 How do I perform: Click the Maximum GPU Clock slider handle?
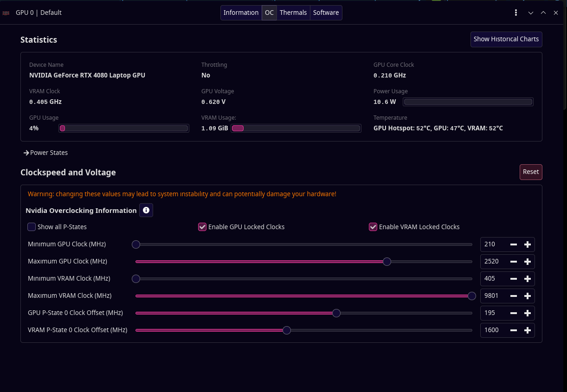[387, 262]
